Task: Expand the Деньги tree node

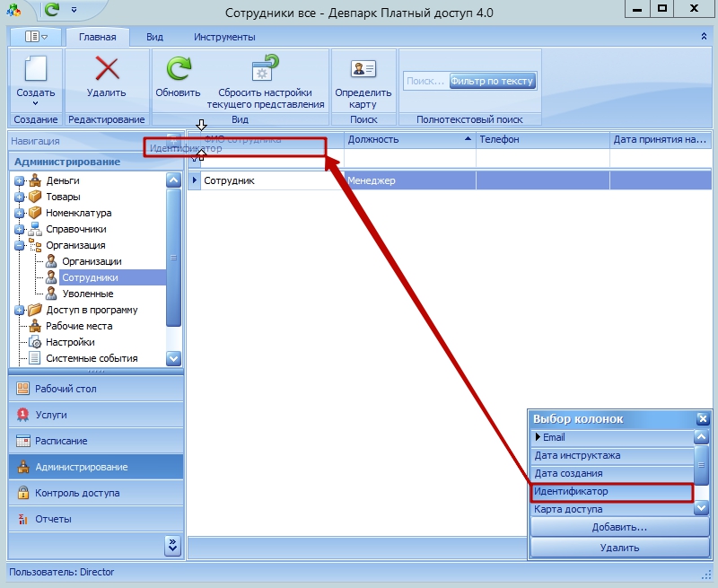Action: 19,181
